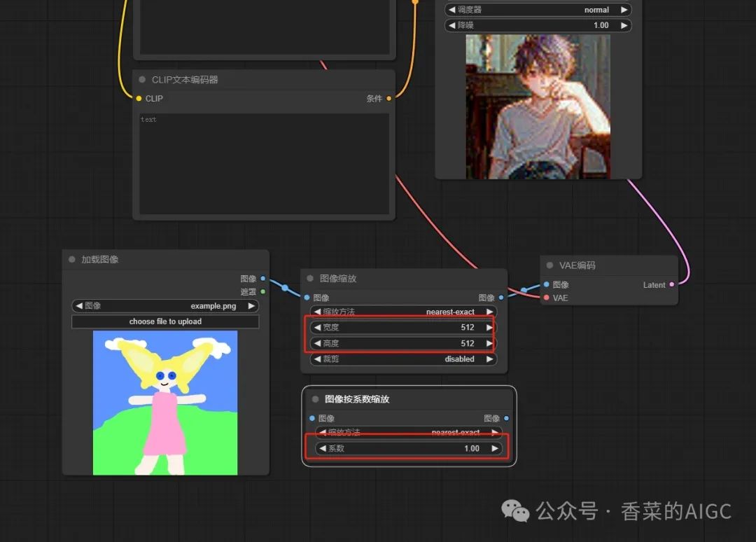This screenshot has width=756, height=542.
Task: Click the yellow CLIP input port
Action: pos(139,98)
